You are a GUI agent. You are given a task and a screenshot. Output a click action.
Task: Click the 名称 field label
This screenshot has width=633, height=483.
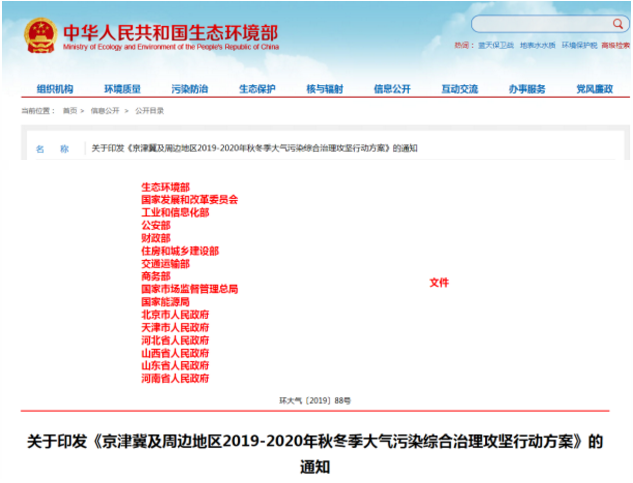coord(52,149)
